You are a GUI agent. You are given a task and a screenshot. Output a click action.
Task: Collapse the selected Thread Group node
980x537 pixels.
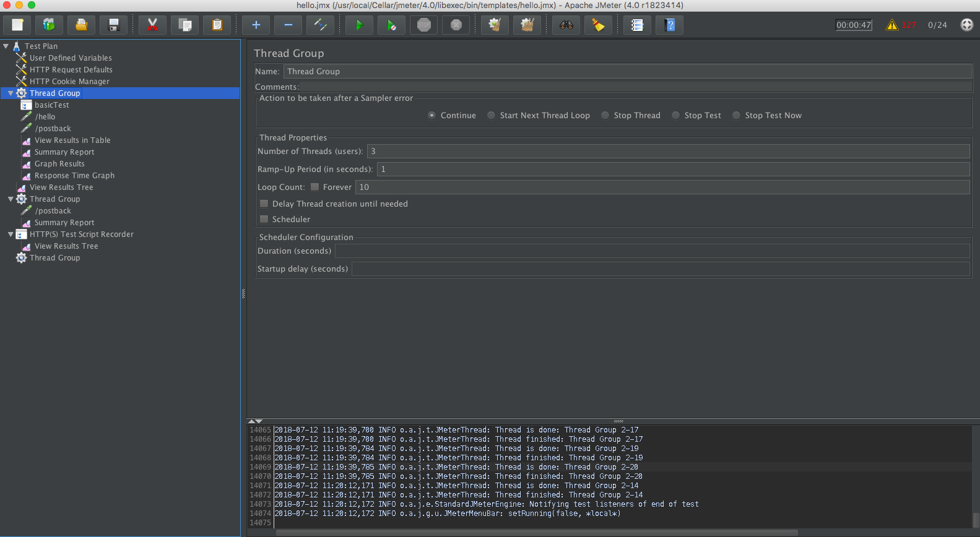[x=11, y=93]
